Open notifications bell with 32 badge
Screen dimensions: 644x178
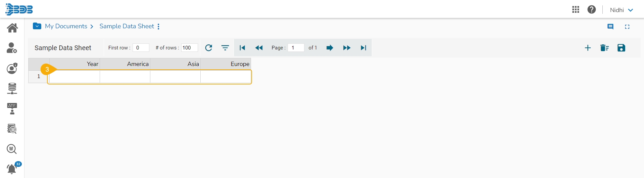12,168
